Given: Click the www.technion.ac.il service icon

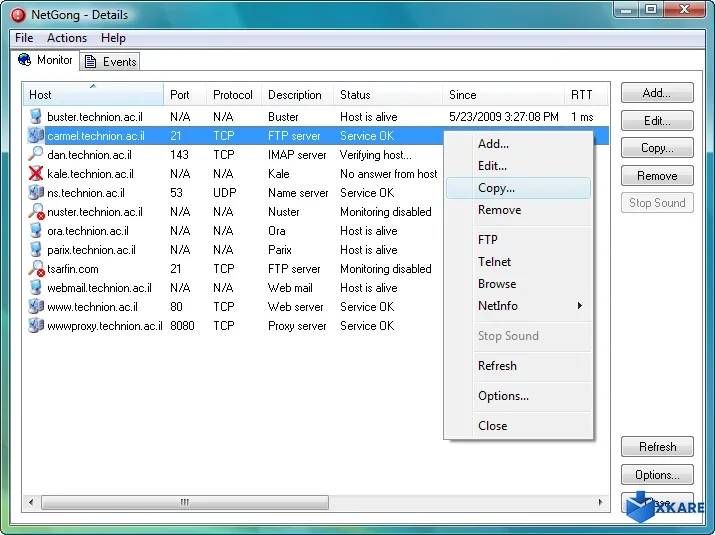Looking at the screenshot, I should 36,306.
